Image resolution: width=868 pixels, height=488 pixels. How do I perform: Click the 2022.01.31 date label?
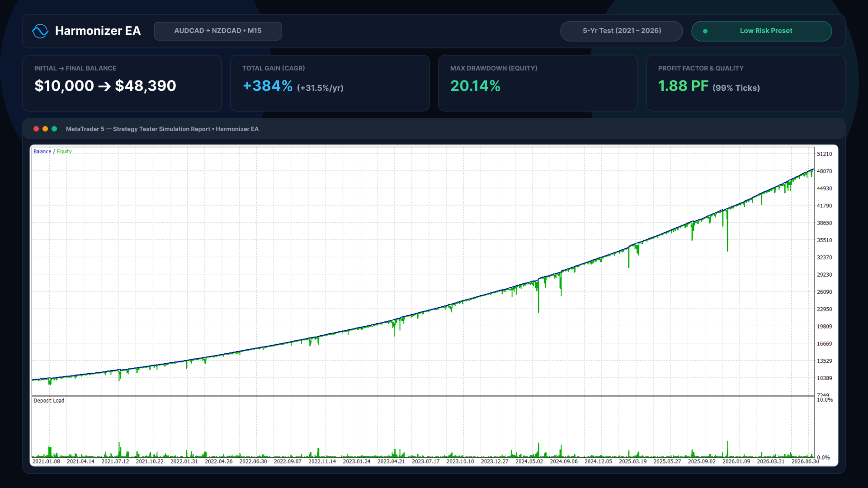184,461
